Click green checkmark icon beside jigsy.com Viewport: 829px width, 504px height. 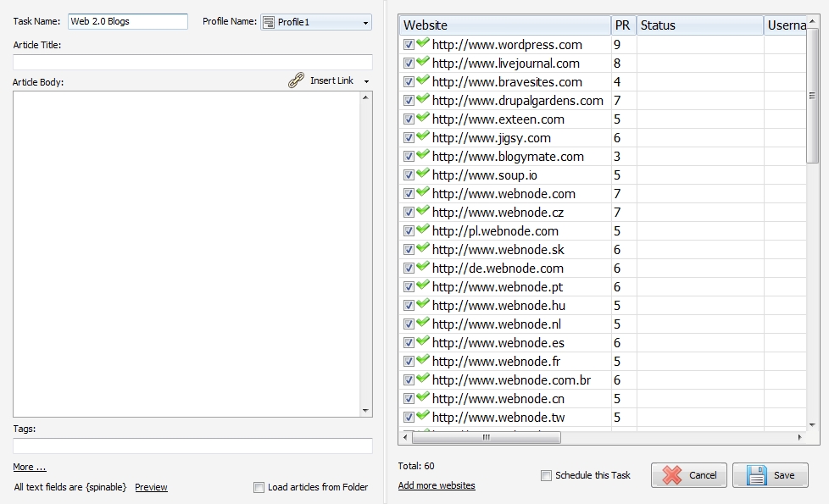[x=422, y=136]
